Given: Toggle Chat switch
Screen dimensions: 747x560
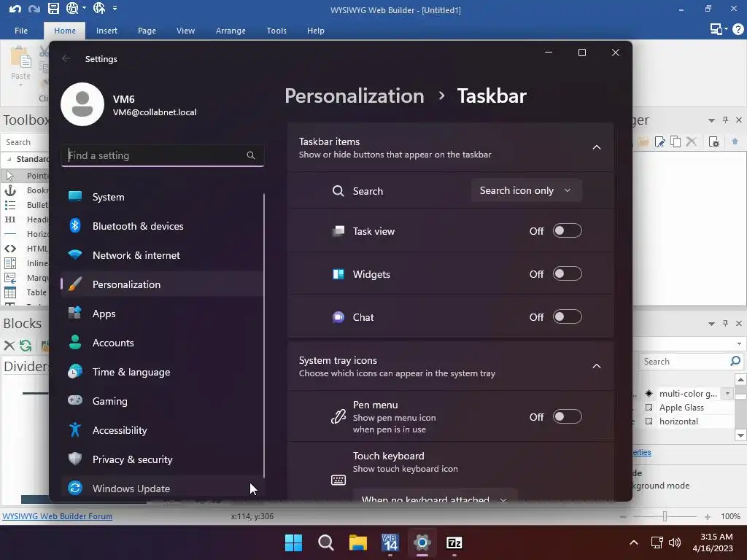Looking at the screenshot, I should (x=567, y=316).
